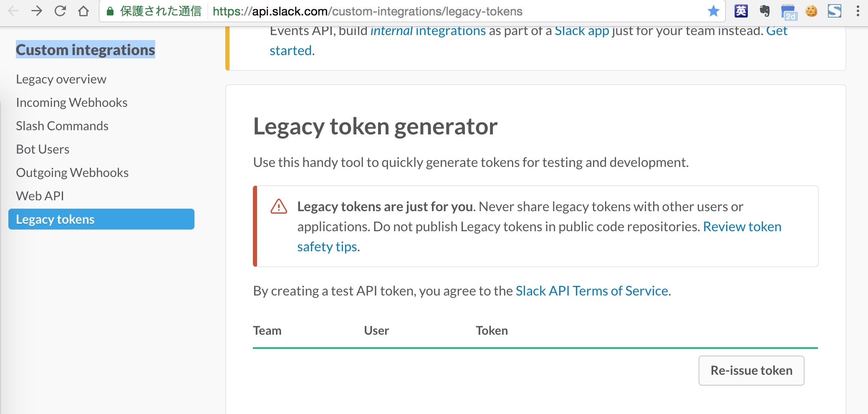Click the blue S extension icon
Image resolution: width=868 pixels, height=414 pixels.
(835, 11)
